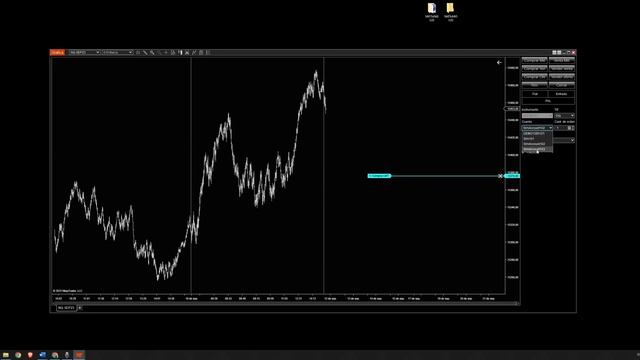This screenshot has height=360, width=640.
Task: Click the Vender Bid button
Action: click(562, 77)
